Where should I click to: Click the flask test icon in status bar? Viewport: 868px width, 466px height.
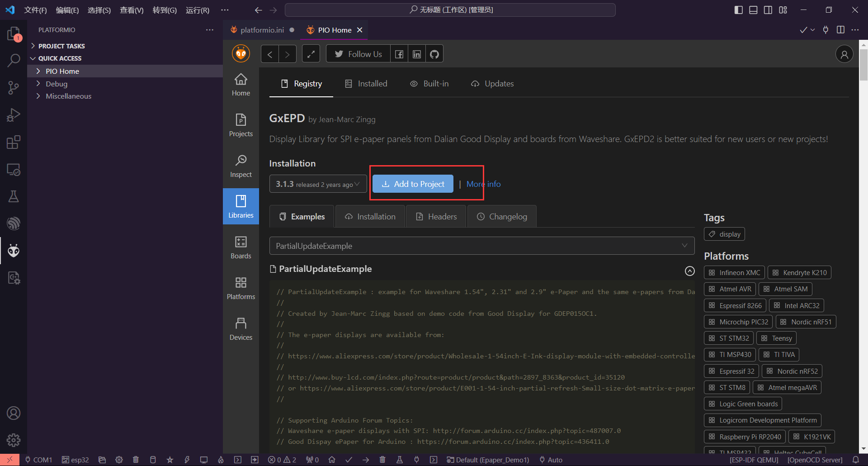click(x=400, y=460)
